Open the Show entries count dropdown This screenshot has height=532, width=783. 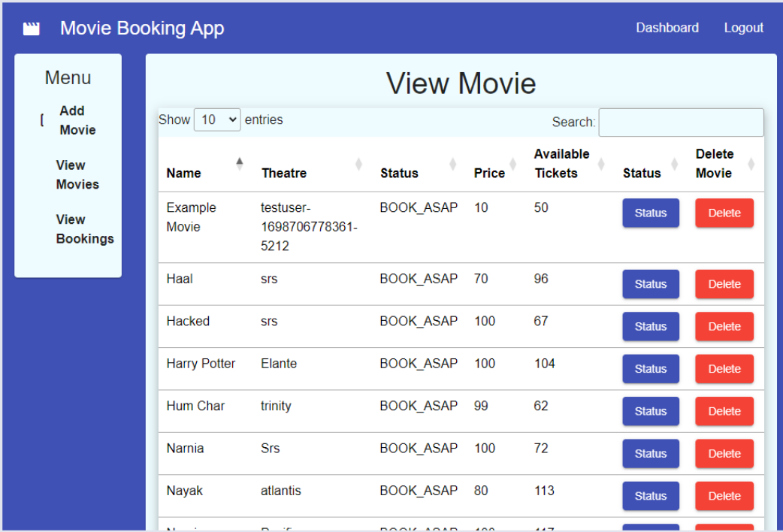click(x=217, y=120)
